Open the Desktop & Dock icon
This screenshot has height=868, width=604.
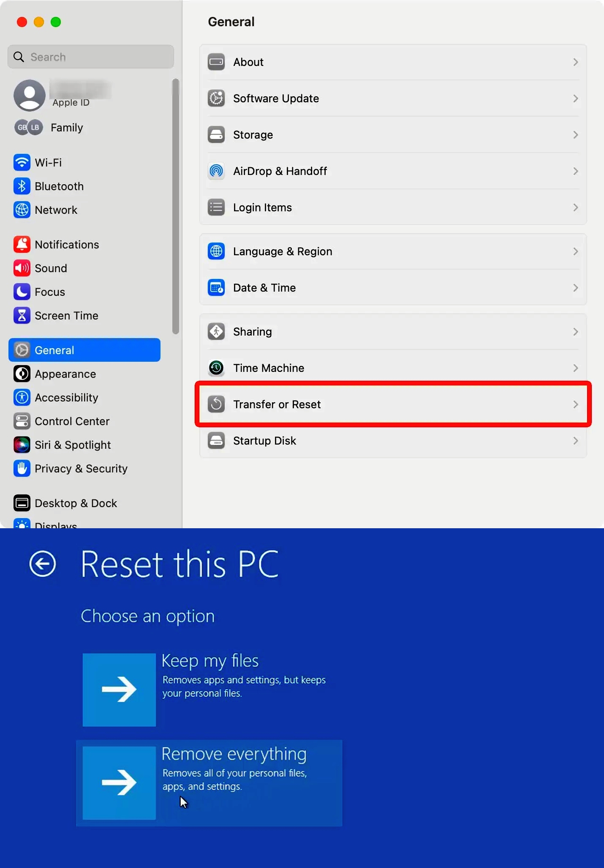pos(22,503)
